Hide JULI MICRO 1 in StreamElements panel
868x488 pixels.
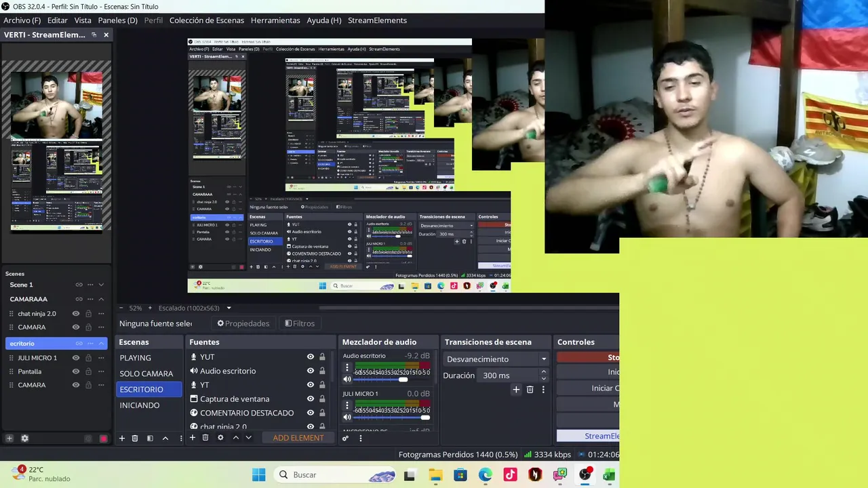coord(76,358)
